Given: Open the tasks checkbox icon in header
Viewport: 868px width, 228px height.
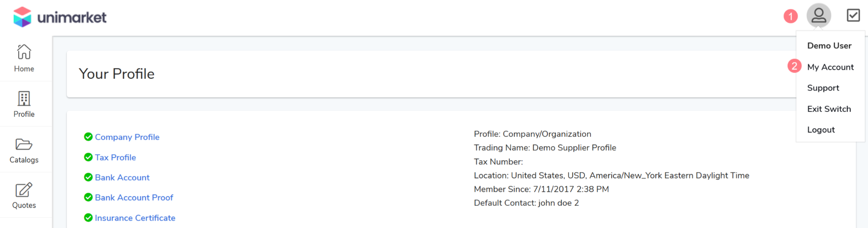Looking at the screenshot, I should 853,15.
